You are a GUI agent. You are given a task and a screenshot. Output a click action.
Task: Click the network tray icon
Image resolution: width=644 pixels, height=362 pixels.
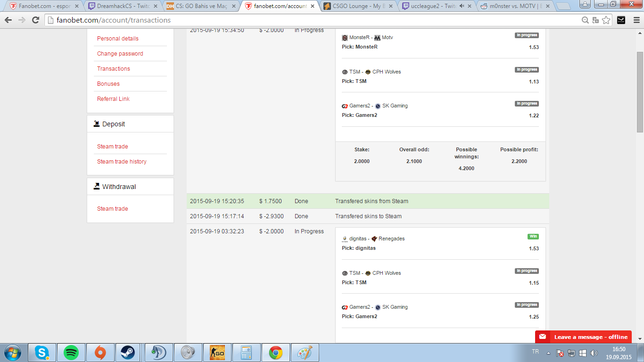coord(571,353)
